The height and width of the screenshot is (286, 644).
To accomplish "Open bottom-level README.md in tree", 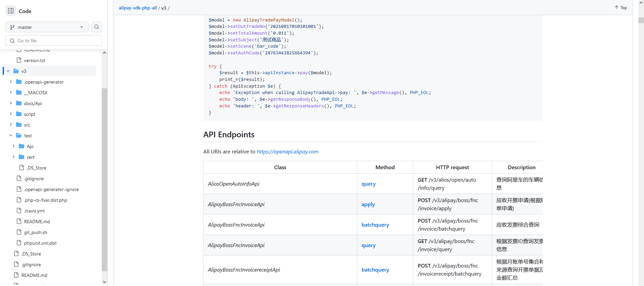I will 34,275.
